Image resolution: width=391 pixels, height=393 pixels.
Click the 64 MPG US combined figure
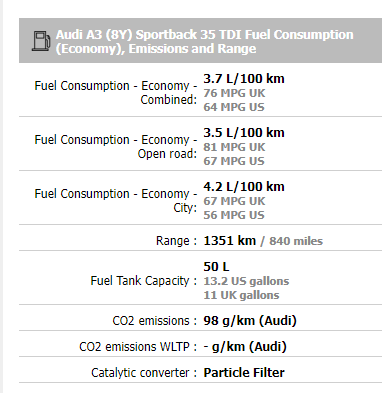pyautogui.click(x=234, y=107)
